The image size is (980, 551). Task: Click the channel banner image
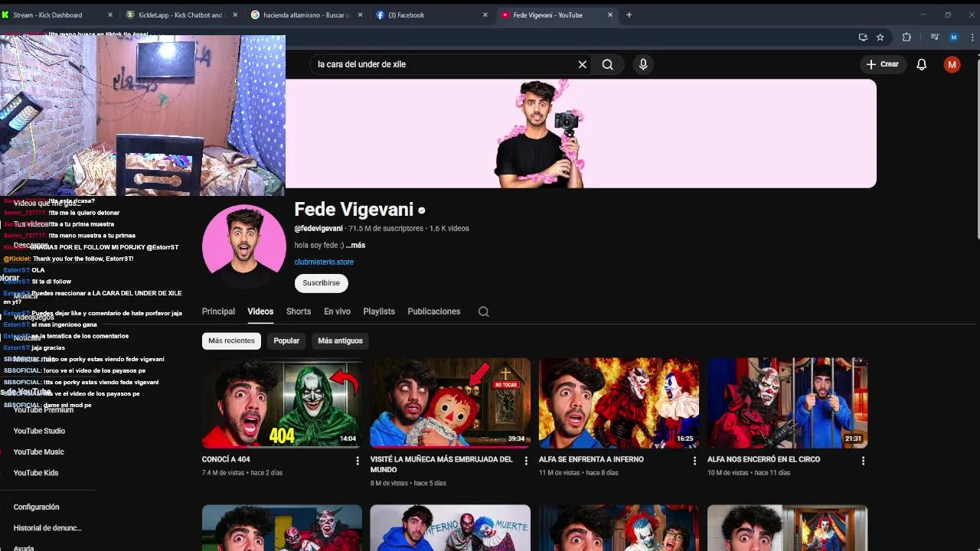580,133
